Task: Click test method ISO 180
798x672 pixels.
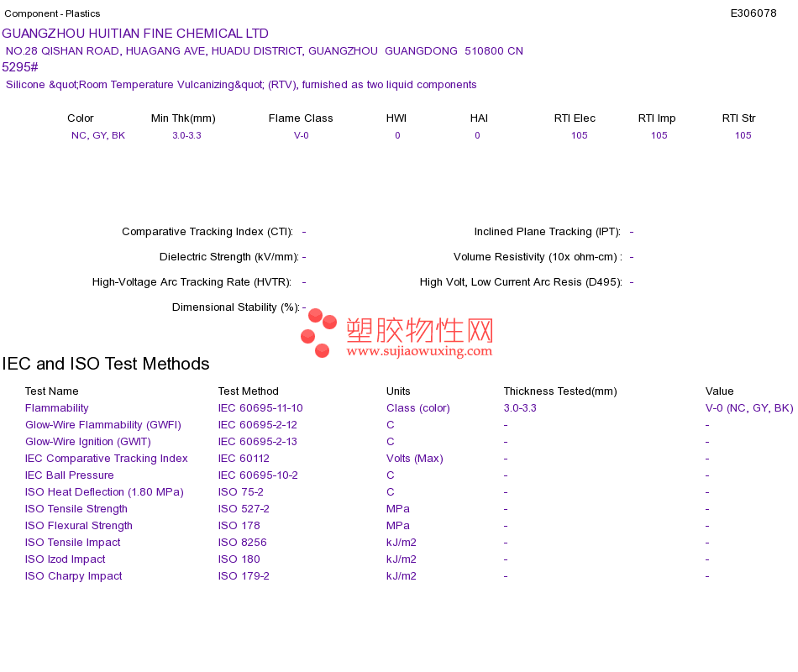Action: 239,559
